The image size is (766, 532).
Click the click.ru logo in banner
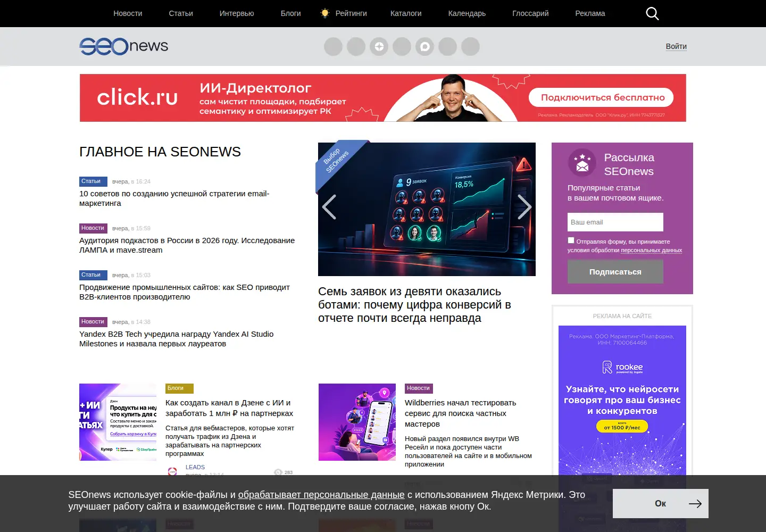[x=137, y=97]
